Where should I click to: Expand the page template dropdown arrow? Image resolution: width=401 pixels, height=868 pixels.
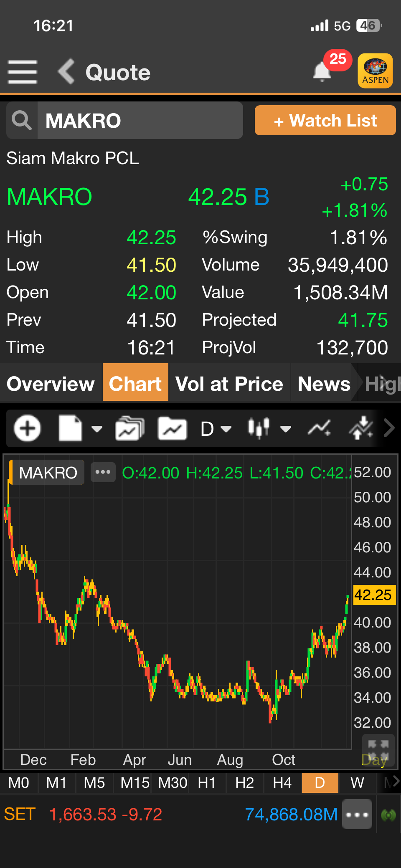[x=97, y=429]
